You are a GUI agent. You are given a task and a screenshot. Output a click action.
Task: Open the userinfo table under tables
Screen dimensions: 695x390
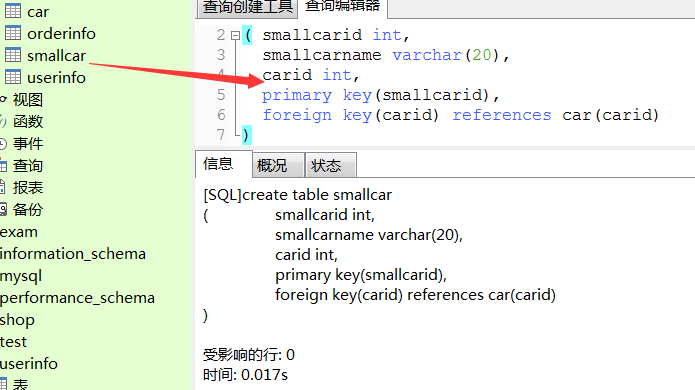56,78
